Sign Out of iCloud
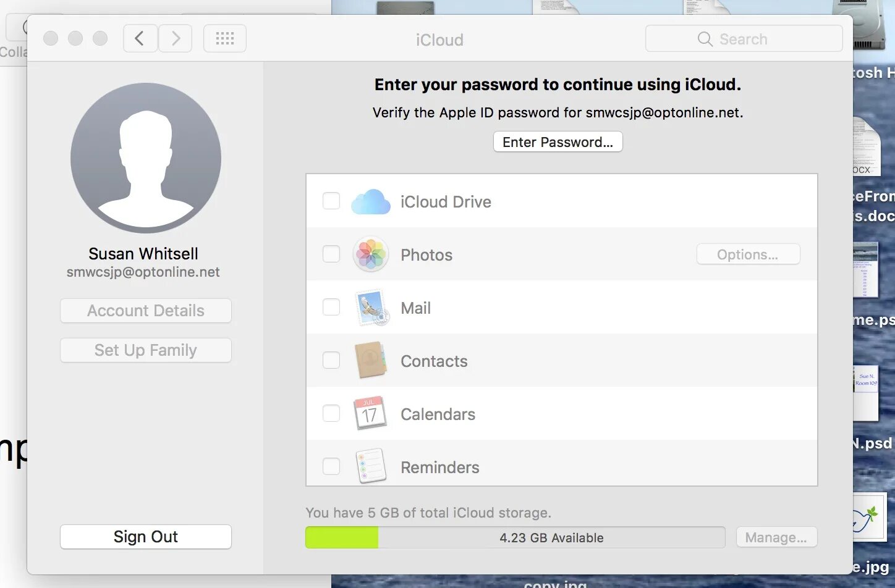Viewport: 895px width, 588px height. pyautogui.click(x=146, y=537)
